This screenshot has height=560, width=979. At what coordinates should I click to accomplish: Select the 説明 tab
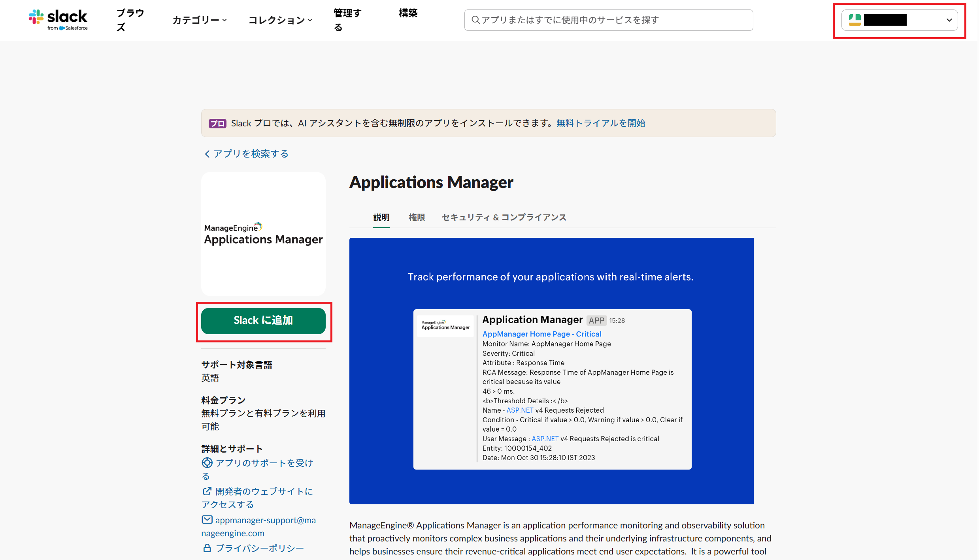[x=381, y=217]
